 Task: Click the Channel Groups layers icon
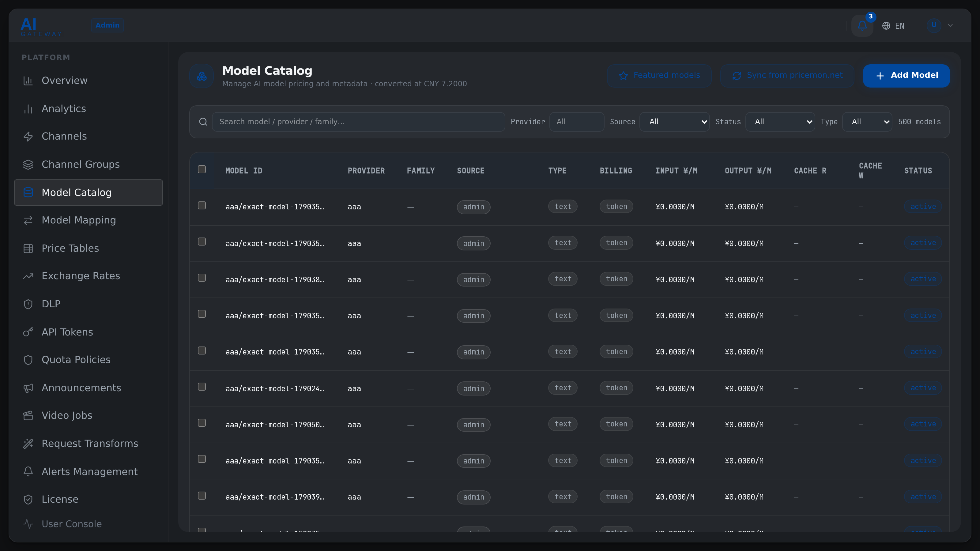click(28, 164)
